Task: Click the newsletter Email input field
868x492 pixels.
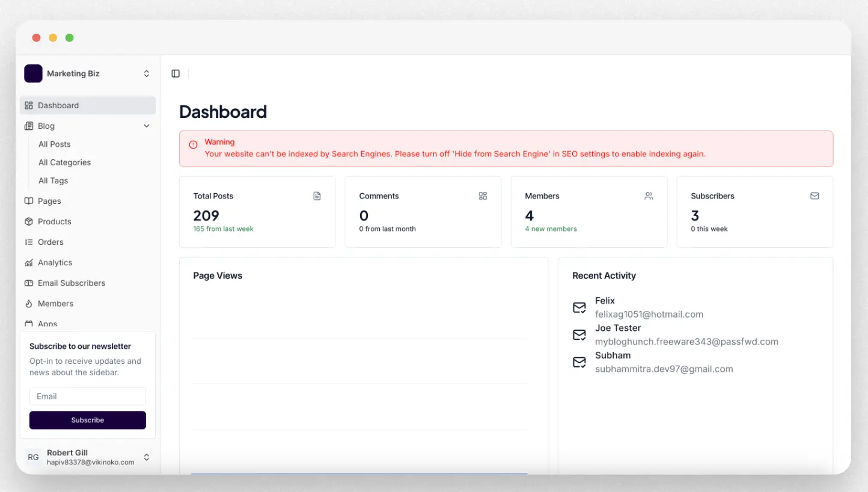Action: pos(88,396)
